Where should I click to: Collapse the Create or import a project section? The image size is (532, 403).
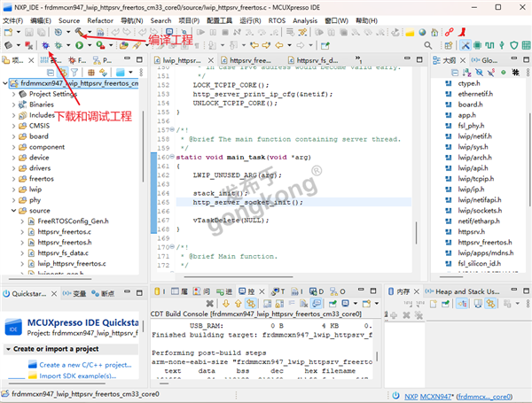point(8,349)
